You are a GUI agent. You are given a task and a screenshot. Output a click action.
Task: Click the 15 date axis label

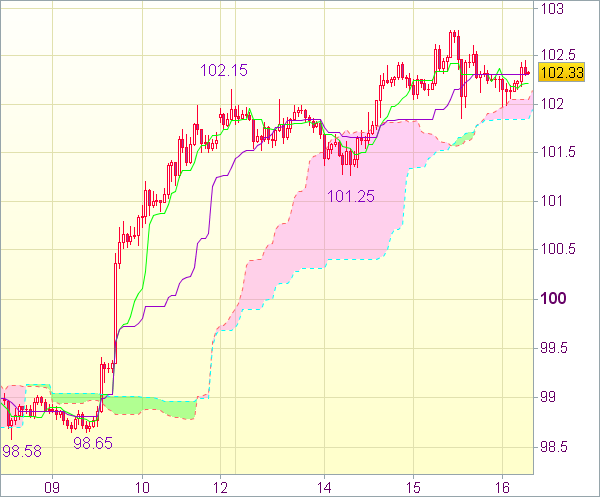(x=413, y=488)
